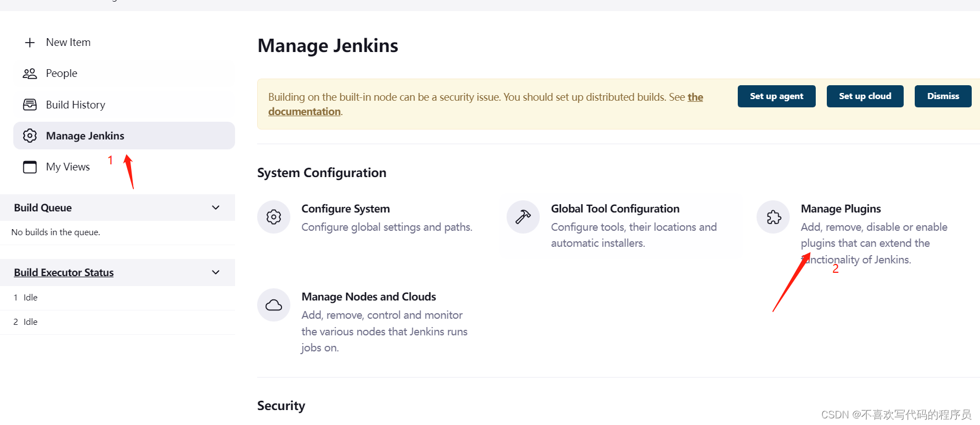Screen dimensions: 980x425
Task: Collapse the Build Executor Status chevron
Action: point(216,272)
